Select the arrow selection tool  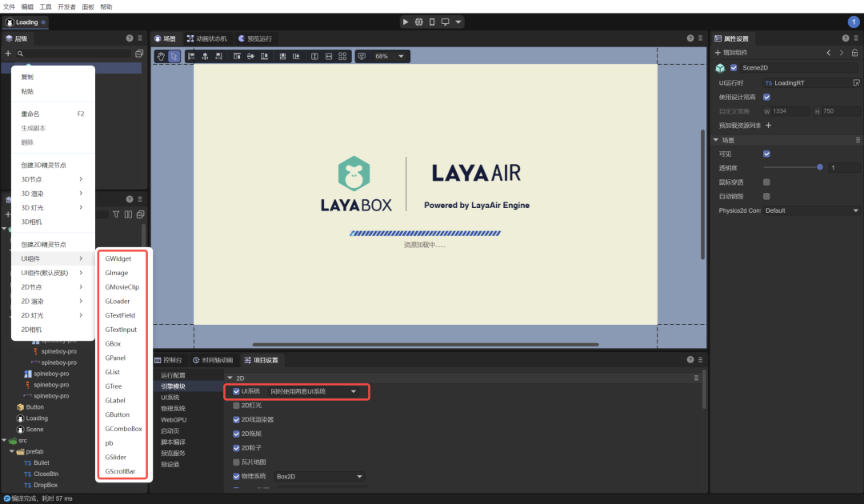pyautogui.click(x=174, y=56)
